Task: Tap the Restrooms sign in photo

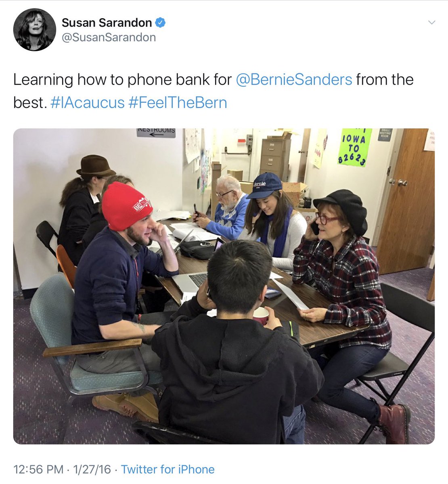Action: (x=156, y=133)
